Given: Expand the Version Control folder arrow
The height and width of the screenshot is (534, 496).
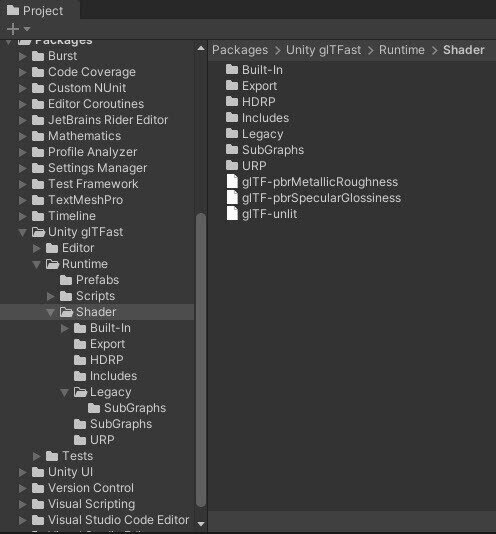Looking at the screenshot, I should pos(22,488).
